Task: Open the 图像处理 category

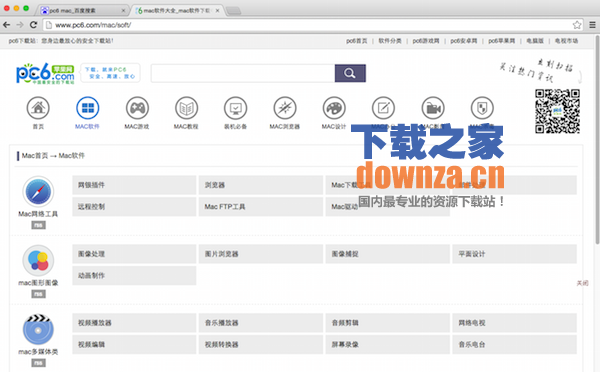Action: pos(134,254)
